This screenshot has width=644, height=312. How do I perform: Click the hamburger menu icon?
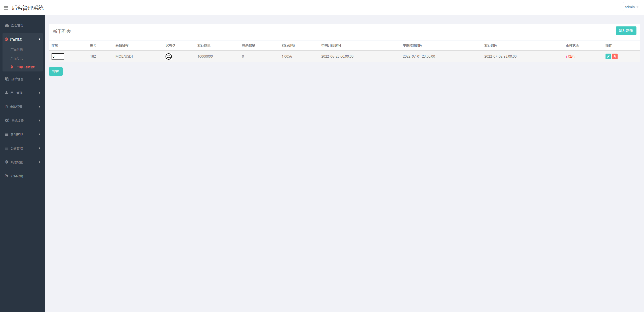[x=6, y=7]
